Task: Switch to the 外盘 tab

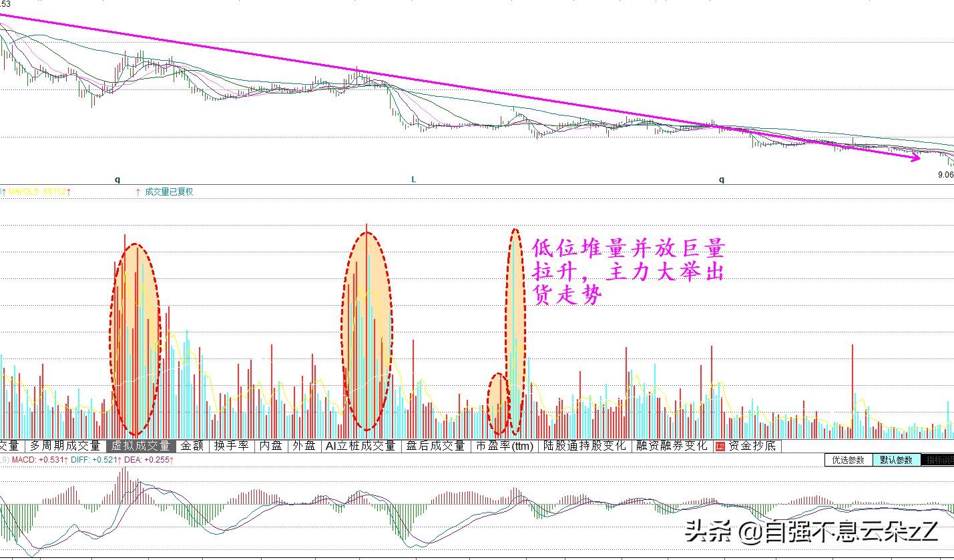Action: (x=304, y=446)
